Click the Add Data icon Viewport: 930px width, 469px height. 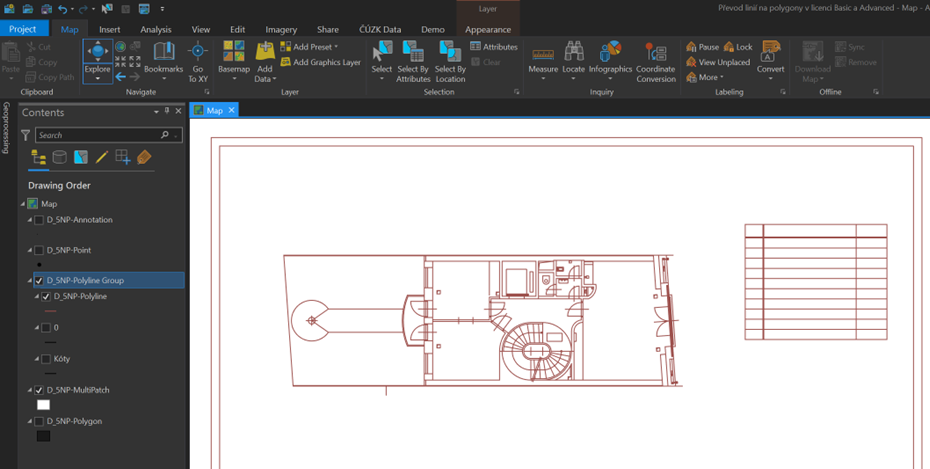265,52
